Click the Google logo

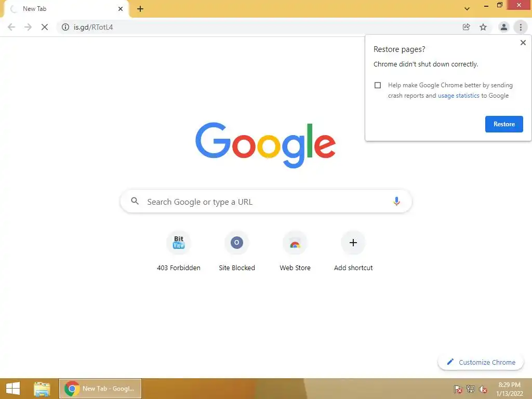click(265, 145)
